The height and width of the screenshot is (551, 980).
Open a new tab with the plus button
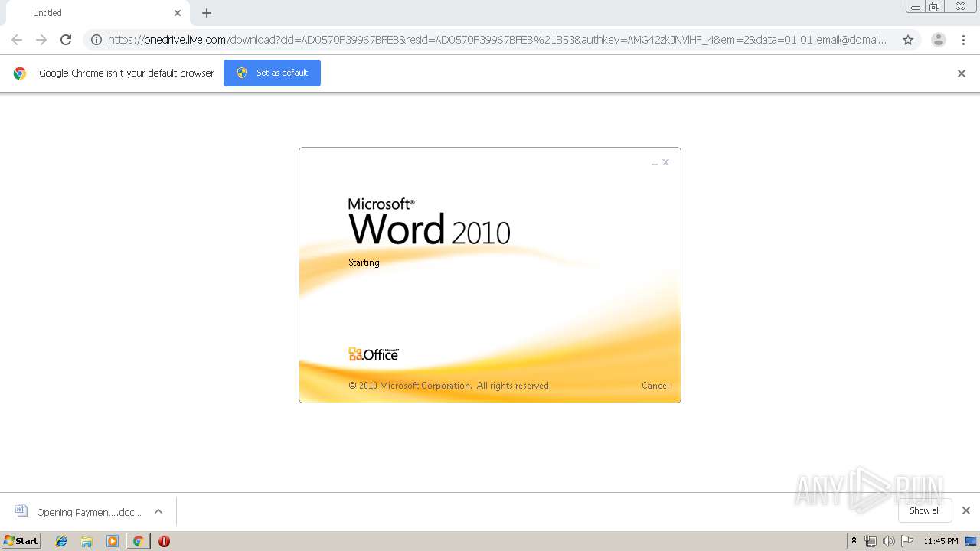click(207, 13)
